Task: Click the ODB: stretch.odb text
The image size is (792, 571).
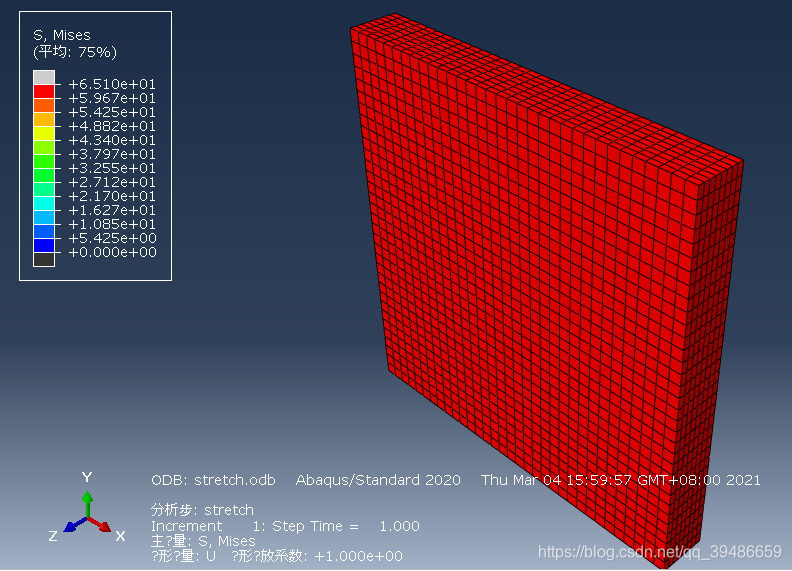Action: tap(213, 480)
